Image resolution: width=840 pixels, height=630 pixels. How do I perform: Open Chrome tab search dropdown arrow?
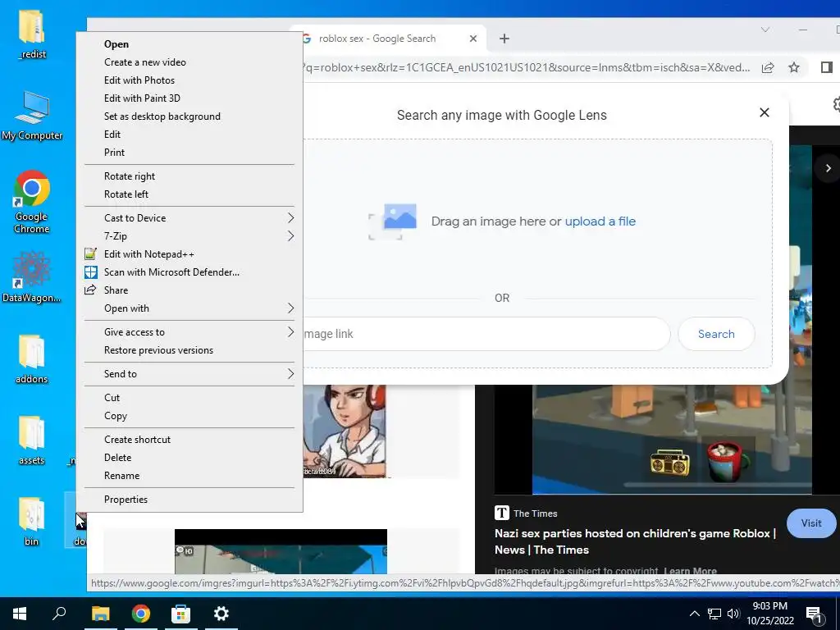pyautogui.click(x=765, y=30)
